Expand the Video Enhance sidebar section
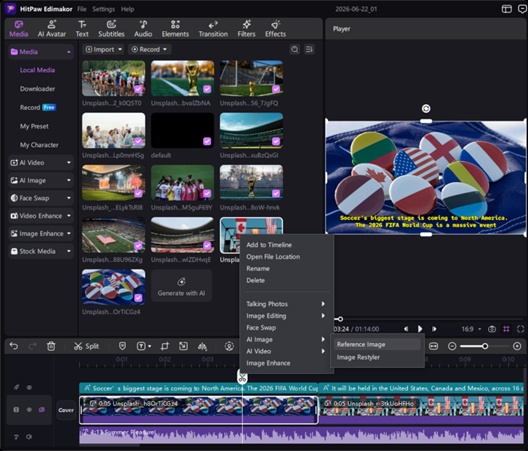The image size is (528, 451). pyautogui.click(x=41, y=216)
